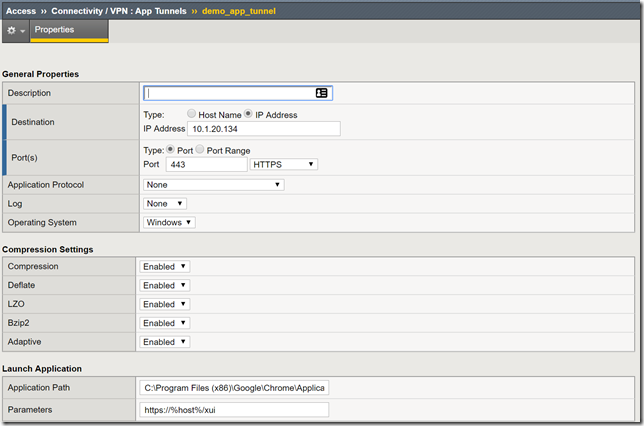Change the Operating System dropdown
This screenshot has width=644, height=426.
169,222
